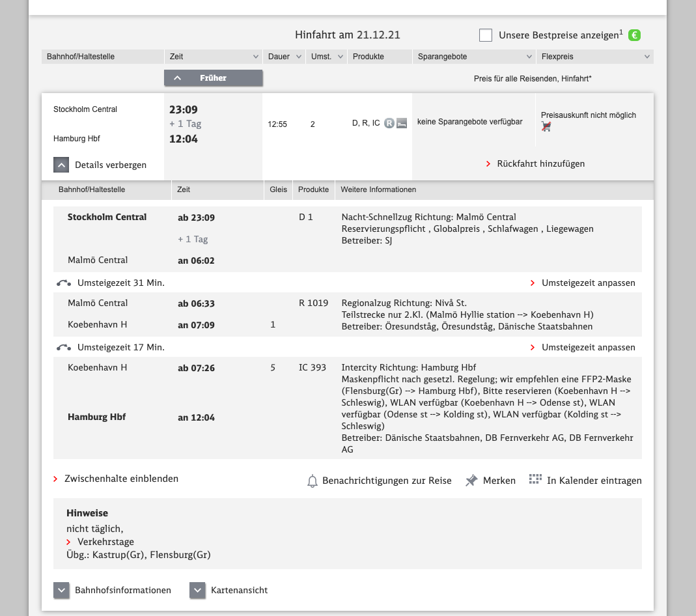Click the 31-minute transfer time icon
This screenshot has width=696, height=616.
point(63,283)
